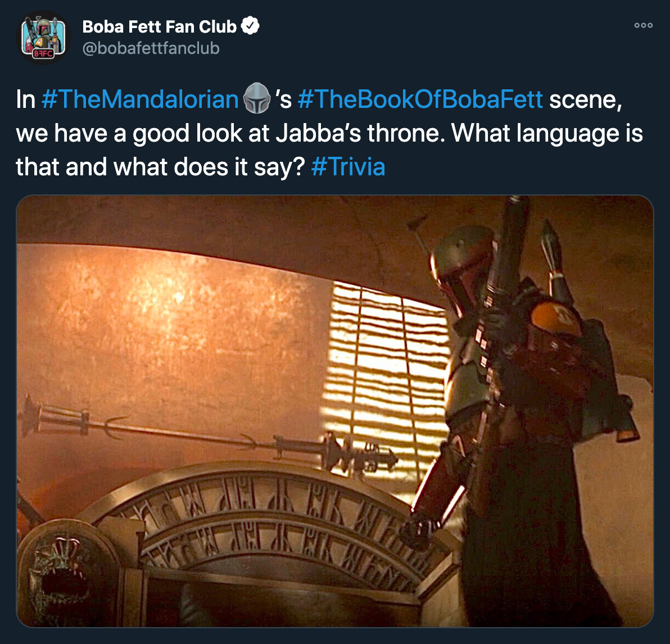The width and height of the screenshot is (670, 644).
Task: Click 'that and what does it say?' text
Action: 160,166
